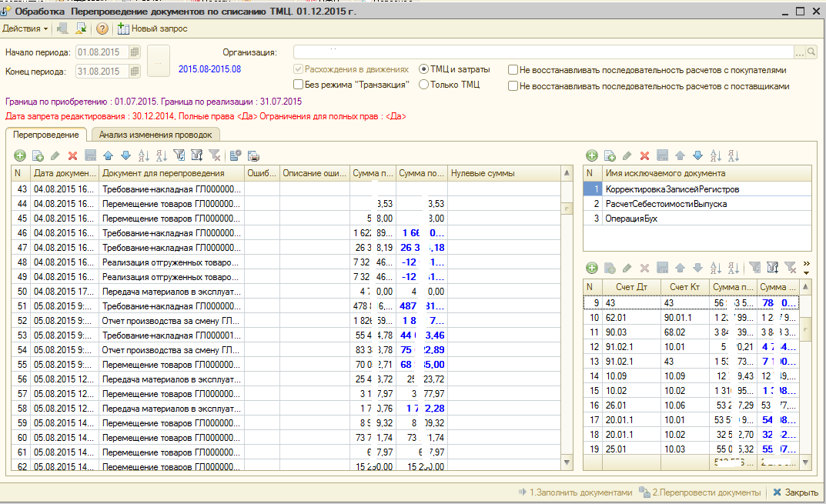The height and width of the screenshot is (504, 826).
Task: Open the Организация selection list button
Action: click(798, 52)
